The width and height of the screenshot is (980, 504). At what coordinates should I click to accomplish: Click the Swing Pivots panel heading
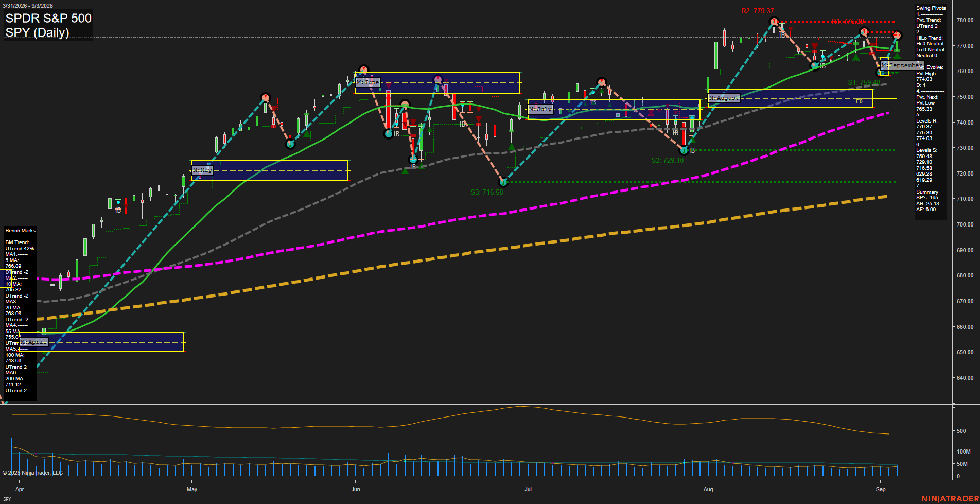click(x=931, y=8)
